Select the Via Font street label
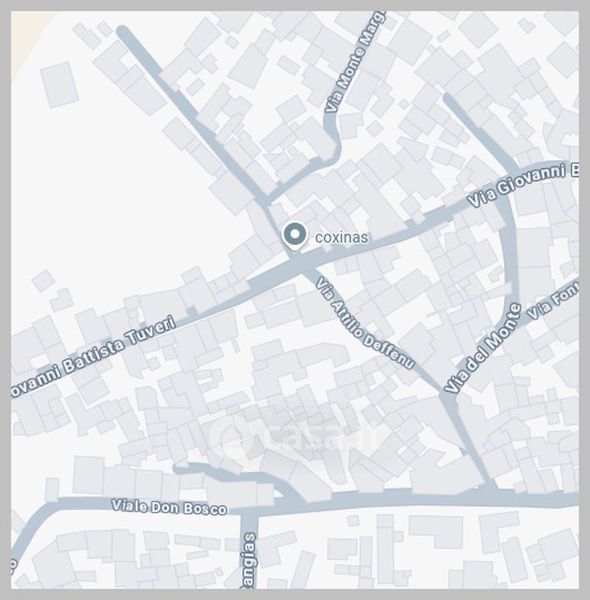 553,301
